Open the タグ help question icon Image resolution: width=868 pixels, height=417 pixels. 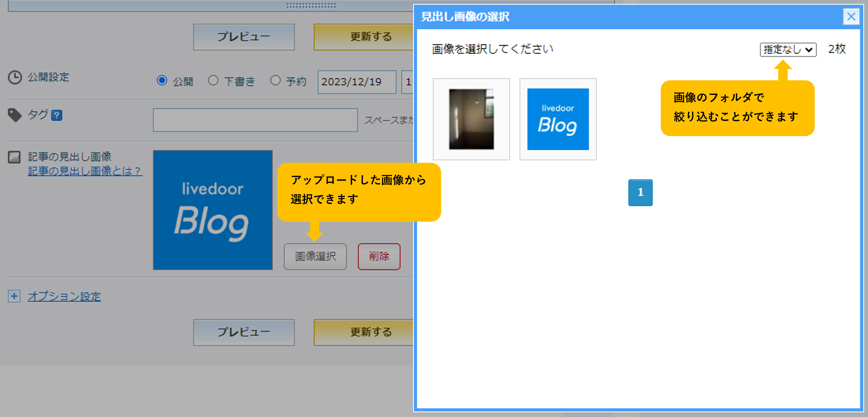click(57, 115)
